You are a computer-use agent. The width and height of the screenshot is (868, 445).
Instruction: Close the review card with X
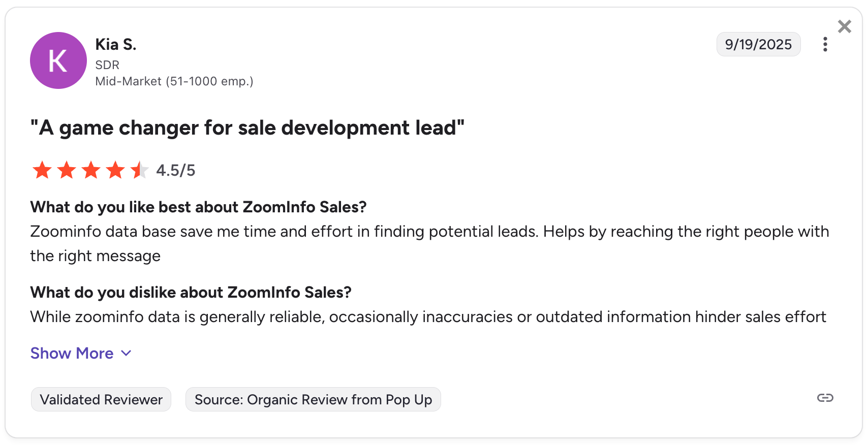(x=844, y=26)
